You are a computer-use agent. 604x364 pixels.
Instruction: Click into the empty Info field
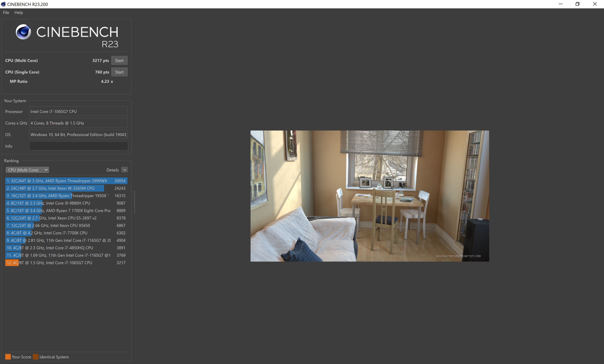pos(78,146)
